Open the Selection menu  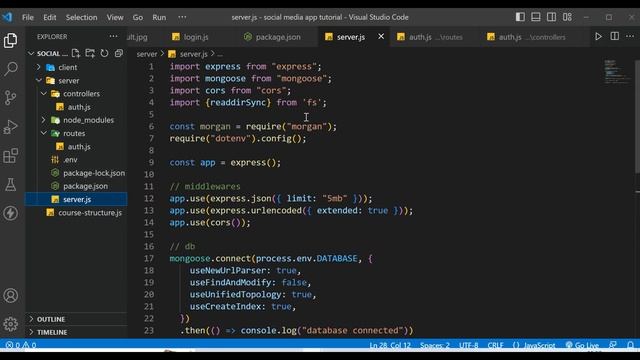pos(82,17)
